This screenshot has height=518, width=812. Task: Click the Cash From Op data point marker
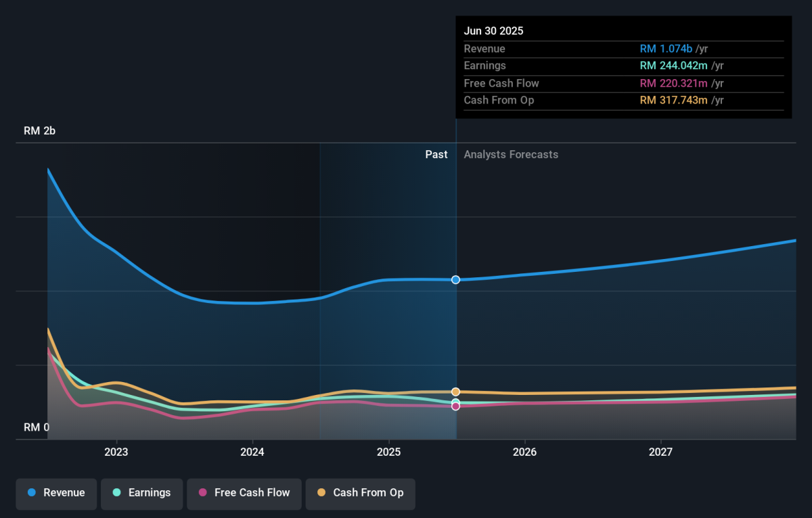click(x=456, y=392)
